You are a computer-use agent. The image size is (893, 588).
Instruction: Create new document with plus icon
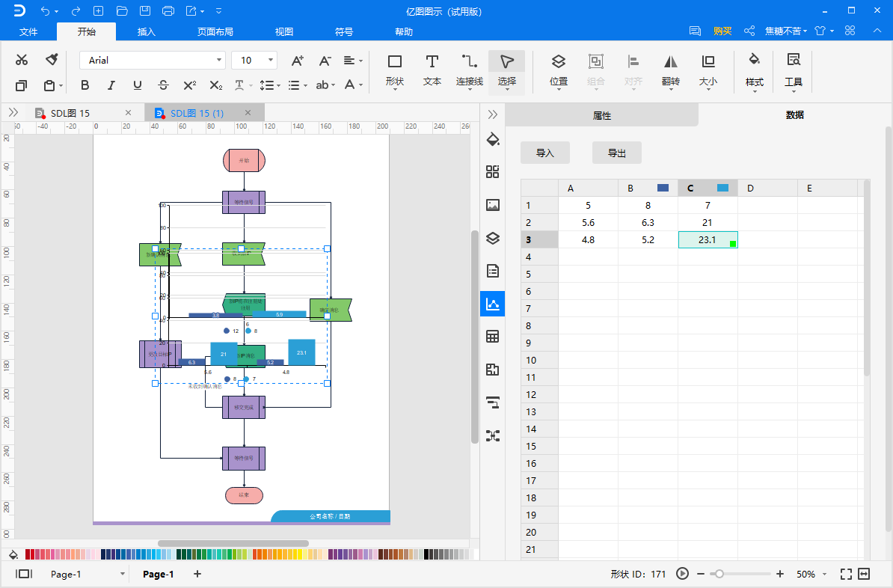point(99,10)
